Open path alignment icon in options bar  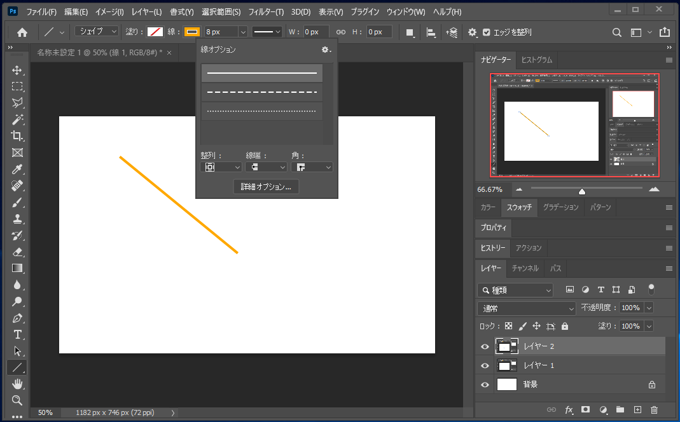[431, 33]
